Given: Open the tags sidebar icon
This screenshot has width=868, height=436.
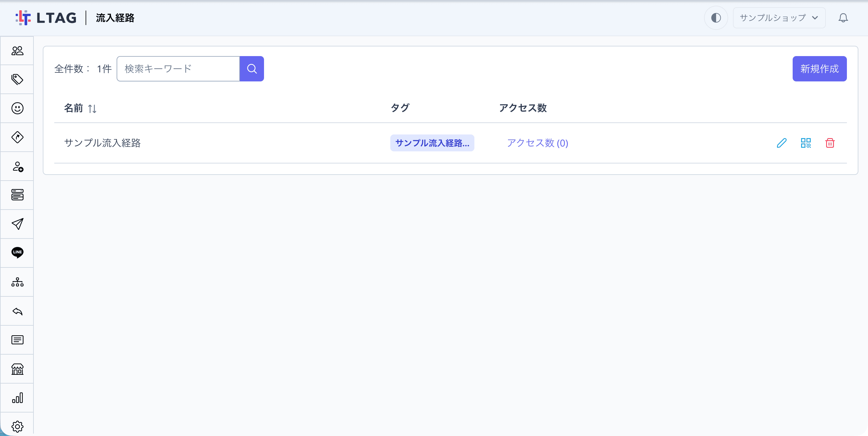Looking at the screenshot, I should (x=17, y=80).
